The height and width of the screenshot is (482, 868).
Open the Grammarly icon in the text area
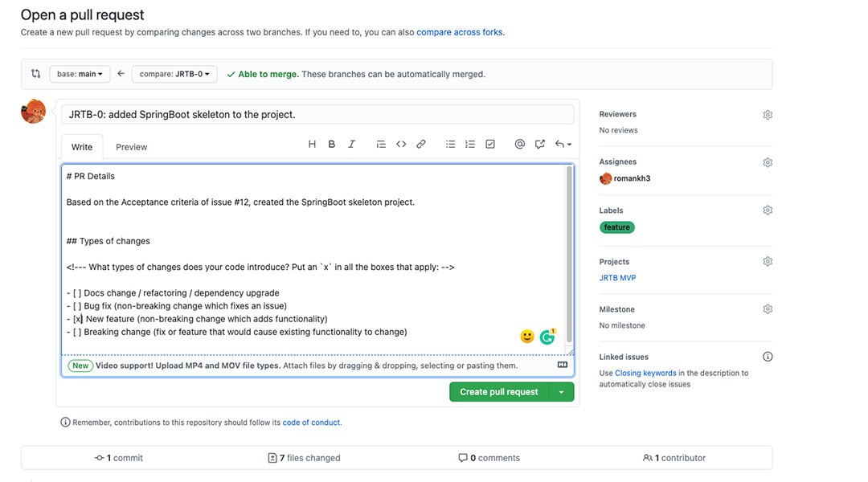[547, 337]
